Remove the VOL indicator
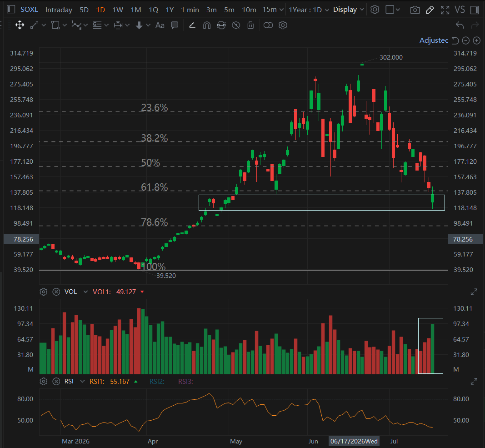Viewport: 485px width, 448px height. [56, 292]
